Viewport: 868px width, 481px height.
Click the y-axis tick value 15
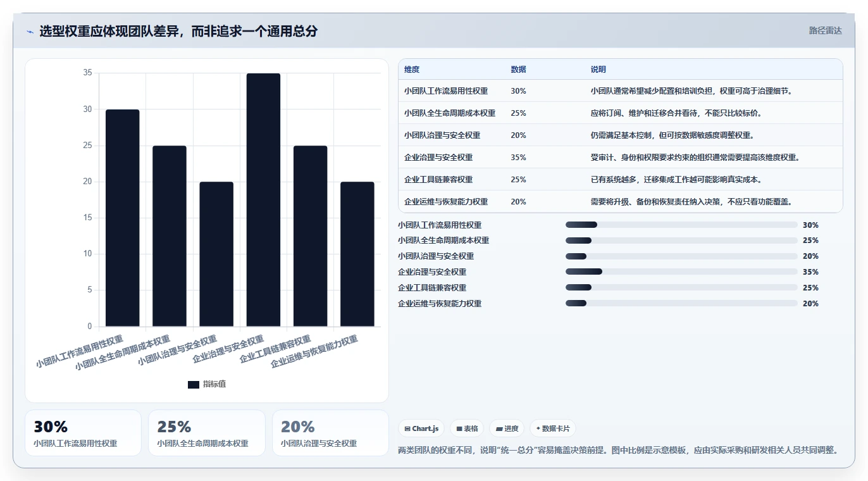click(x=87, y=218)
